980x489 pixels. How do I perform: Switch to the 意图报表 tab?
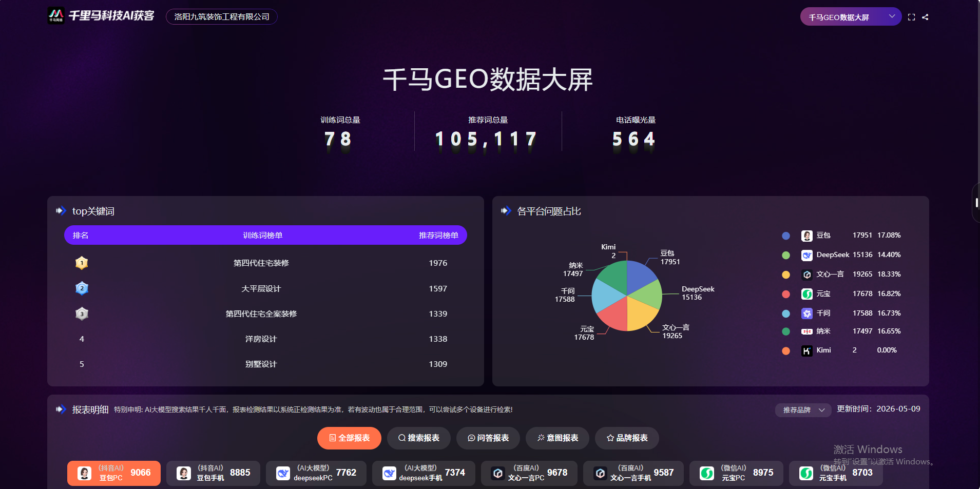click(558, 438)
